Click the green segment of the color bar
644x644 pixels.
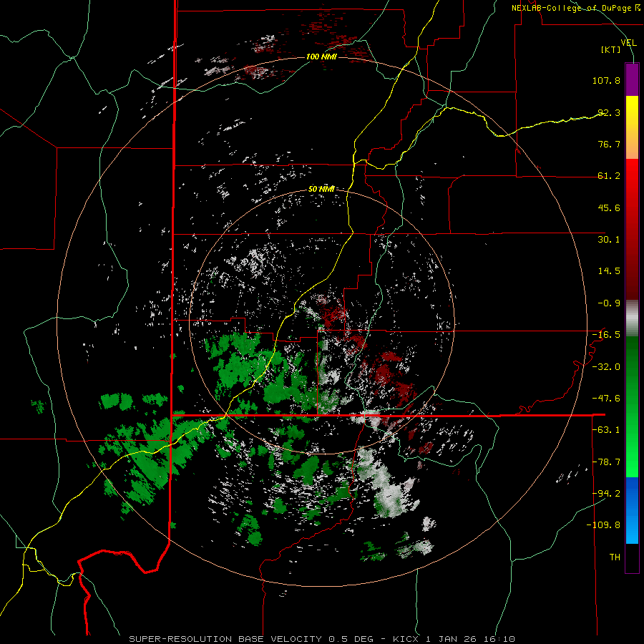click(632, 406)
